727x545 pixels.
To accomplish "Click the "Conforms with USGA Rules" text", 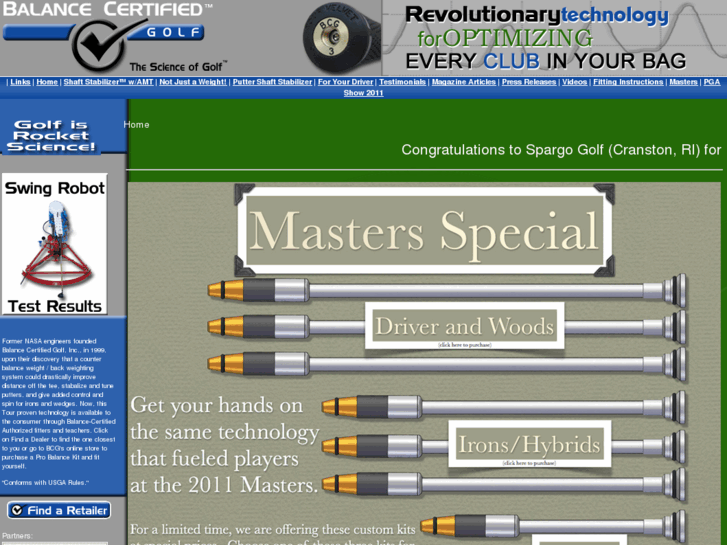I will [x=45, y=482].
